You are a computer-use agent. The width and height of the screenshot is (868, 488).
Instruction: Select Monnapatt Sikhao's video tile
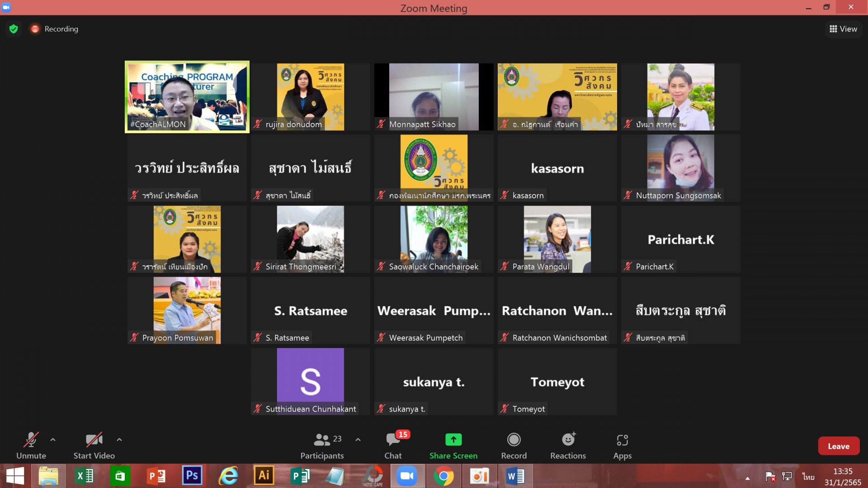coord(434,97)
